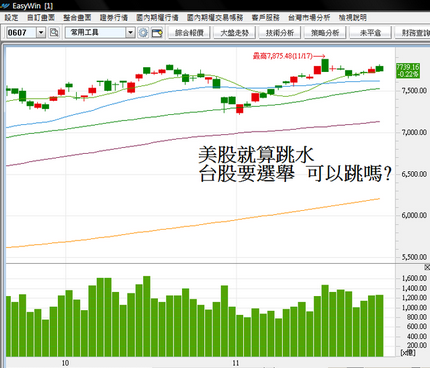The width and height of the screenshot is (430, 368).
Task: Click the 200.00 volume axis label
Action: 417,345
